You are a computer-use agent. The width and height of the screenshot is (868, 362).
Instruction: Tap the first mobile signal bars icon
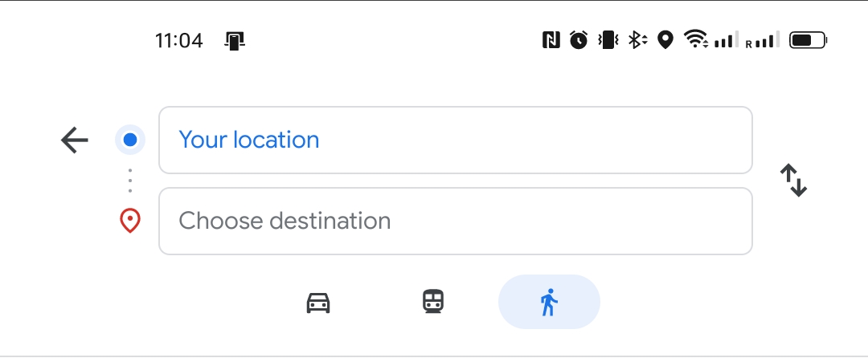[726, 40]
